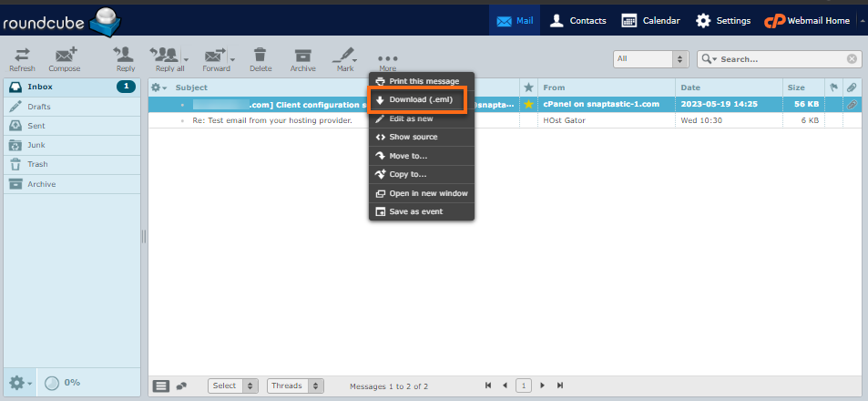
Task: Sort messages by From column
Action: click(x=554, y=87)
